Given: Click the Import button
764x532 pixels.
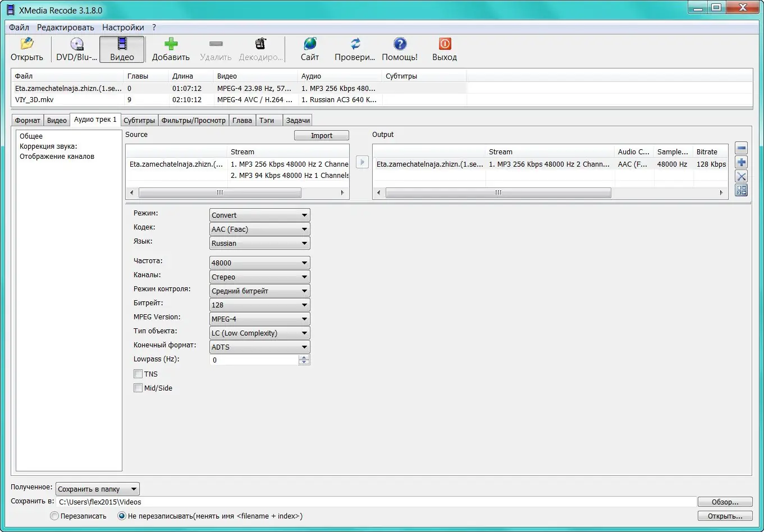Looking at the screenshot, I should (x=322, y=135).
